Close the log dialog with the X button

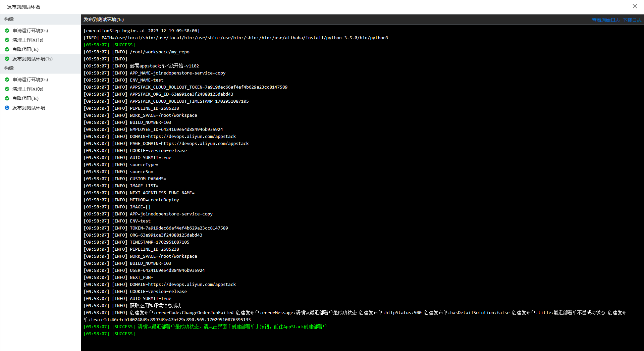(x=635, y=6)
